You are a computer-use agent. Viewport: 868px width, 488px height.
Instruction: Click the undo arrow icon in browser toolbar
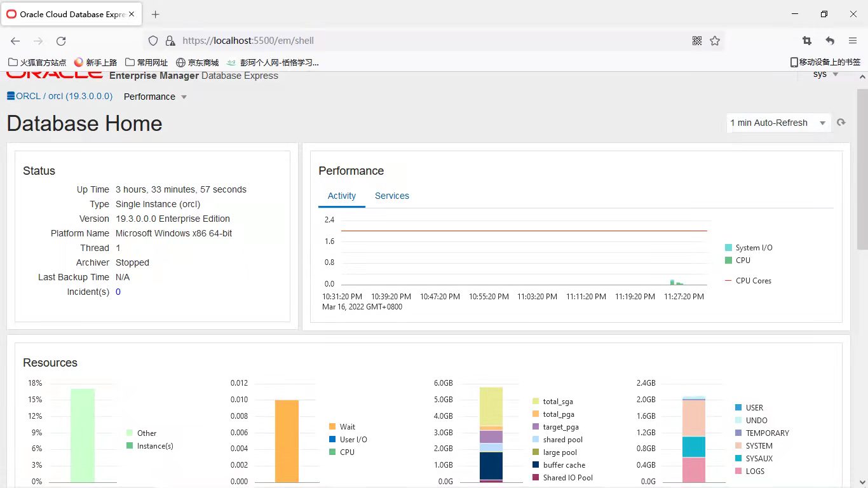(830, 41)
